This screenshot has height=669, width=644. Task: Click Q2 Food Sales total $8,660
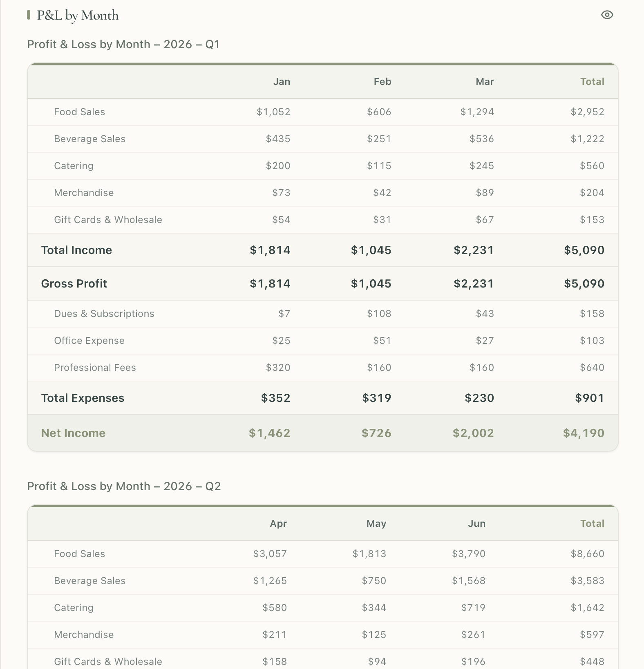(x=587, y=554)
